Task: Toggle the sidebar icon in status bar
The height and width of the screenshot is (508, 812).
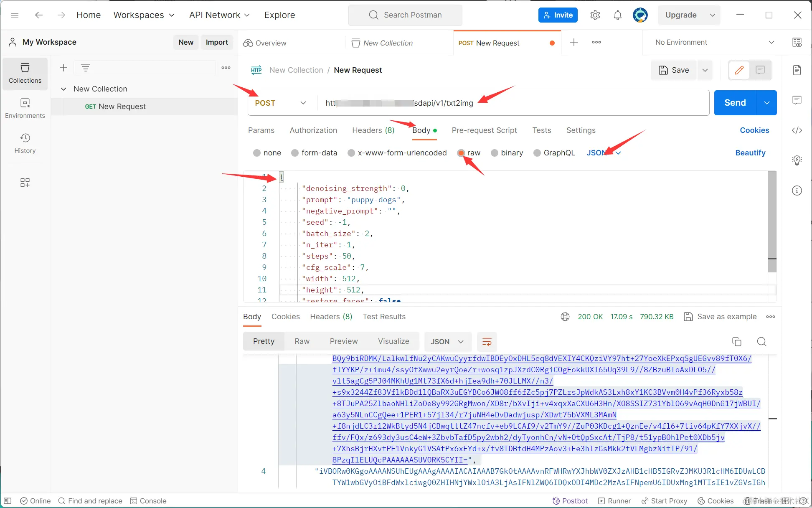Action: click(x=8, y=501)
